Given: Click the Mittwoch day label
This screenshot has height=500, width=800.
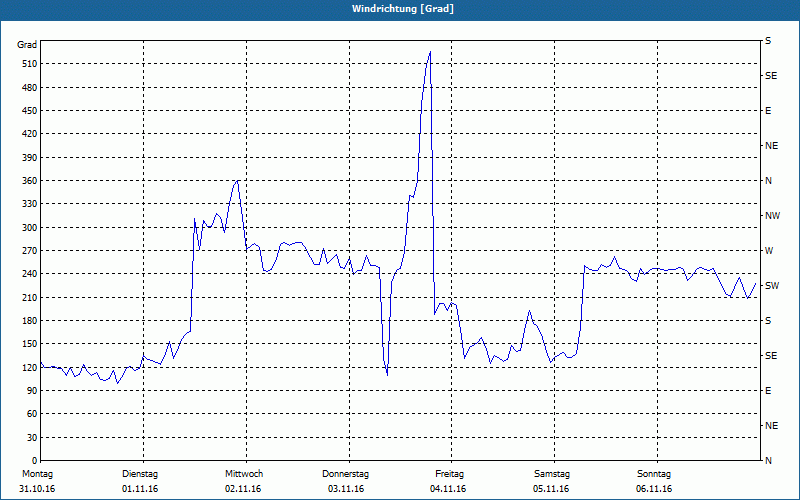Looking at the screenshot, I should (x=244, y=474).
